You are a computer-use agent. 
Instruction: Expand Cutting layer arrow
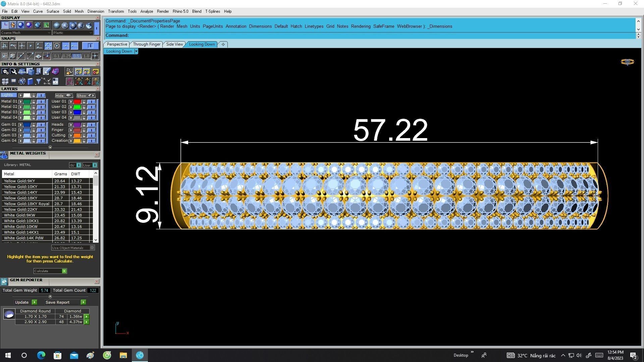(71, 135)
